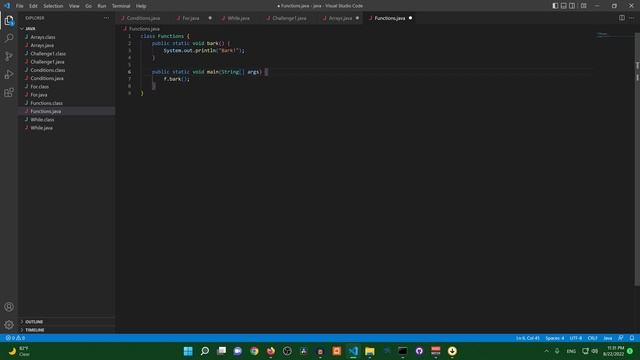Open the Windows Start menu

coord(188,351)
